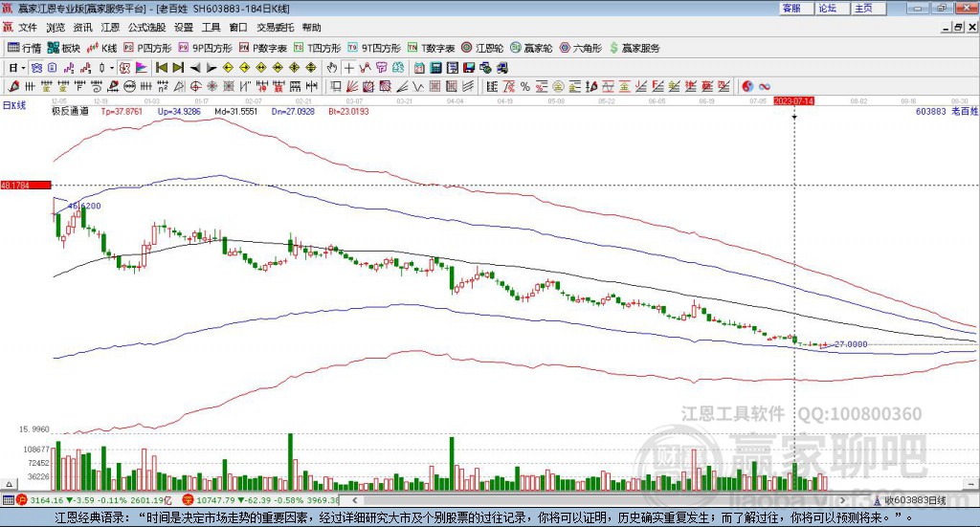The image size is (980, 527).
Task: Click the 极反通道 indicator label
Action: (x=70, y=111)
